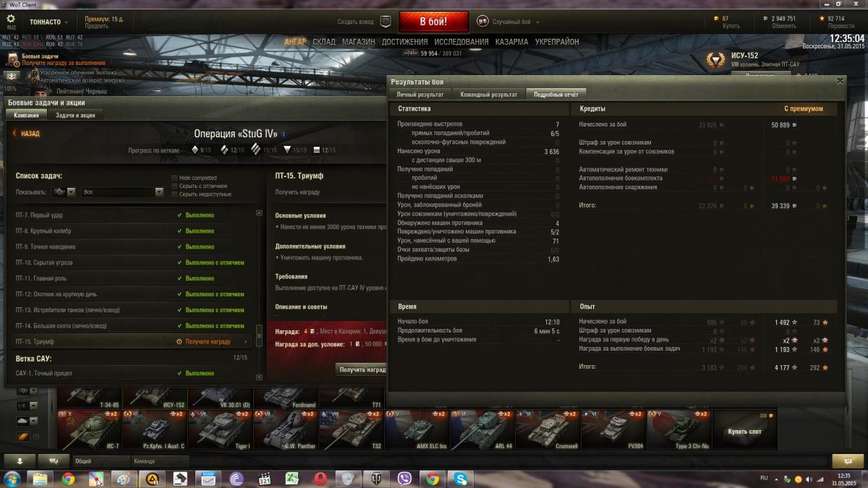Screen dimensions: 868x488
Task: Toggle the «Скрыть с отличием» checkbox
Action: coord(174,186)
